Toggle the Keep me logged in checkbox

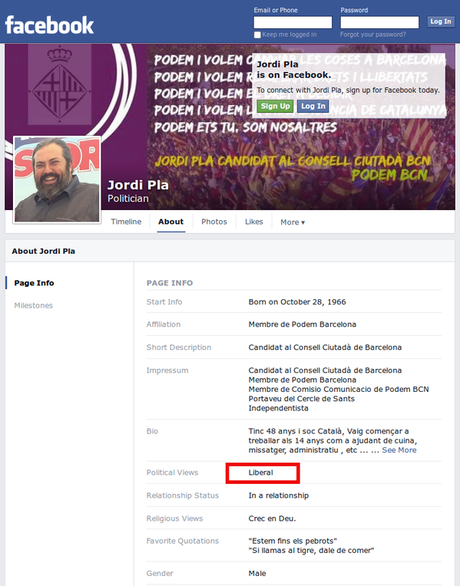pos(257,35)
